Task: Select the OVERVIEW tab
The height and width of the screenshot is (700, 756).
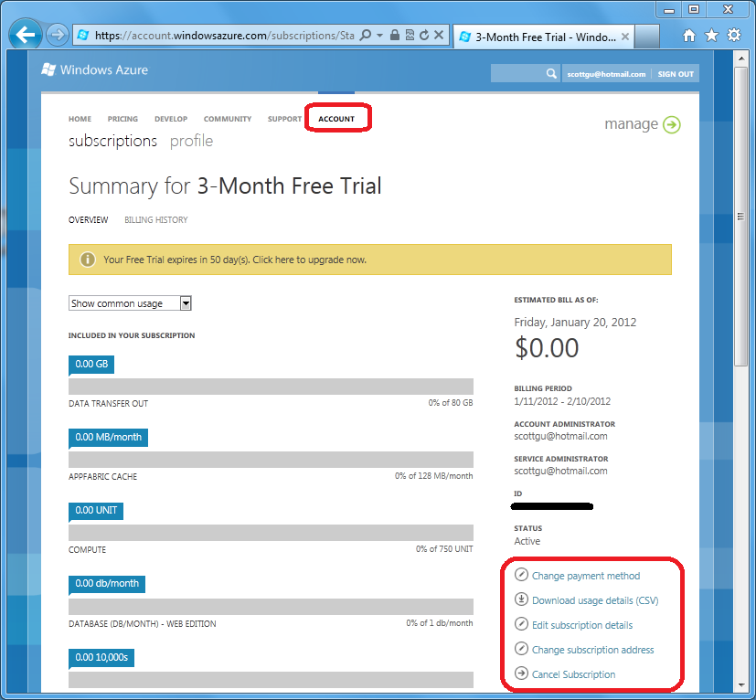Action: click(89, 220)
